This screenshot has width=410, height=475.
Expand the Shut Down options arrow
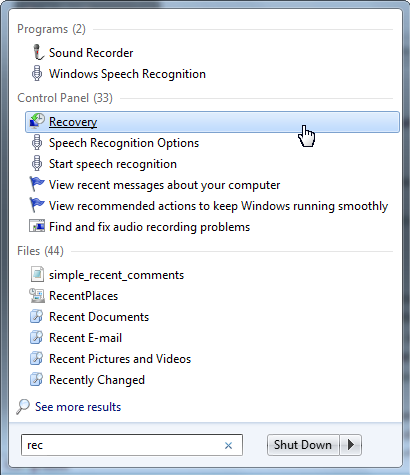pos(350,445)
